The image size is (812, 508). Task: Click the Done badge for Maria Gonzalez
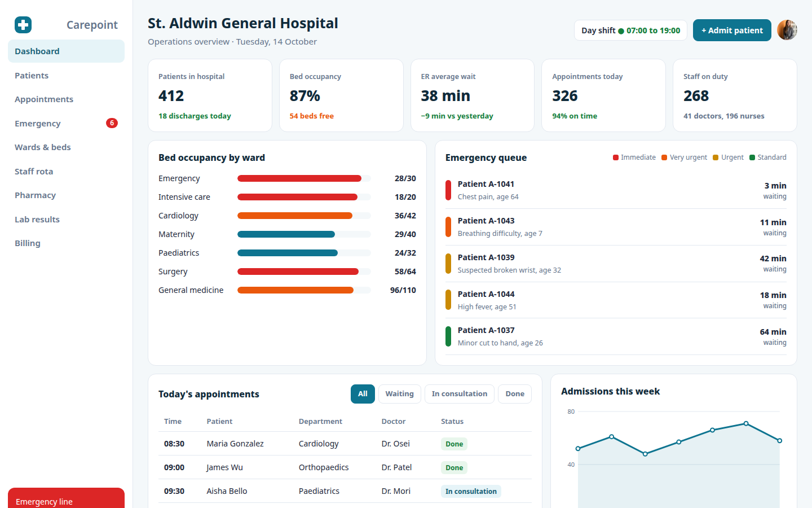454,444
